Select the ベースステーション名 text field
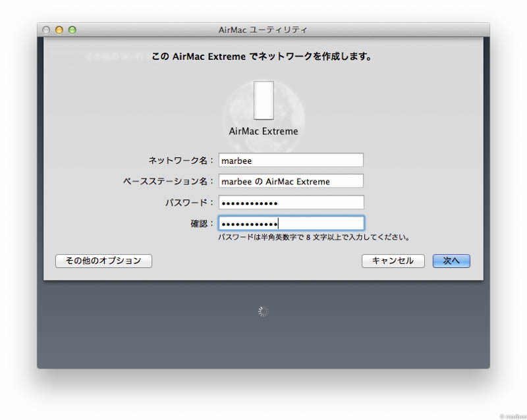This screenshot has height=420, width=527. [291, 181]
